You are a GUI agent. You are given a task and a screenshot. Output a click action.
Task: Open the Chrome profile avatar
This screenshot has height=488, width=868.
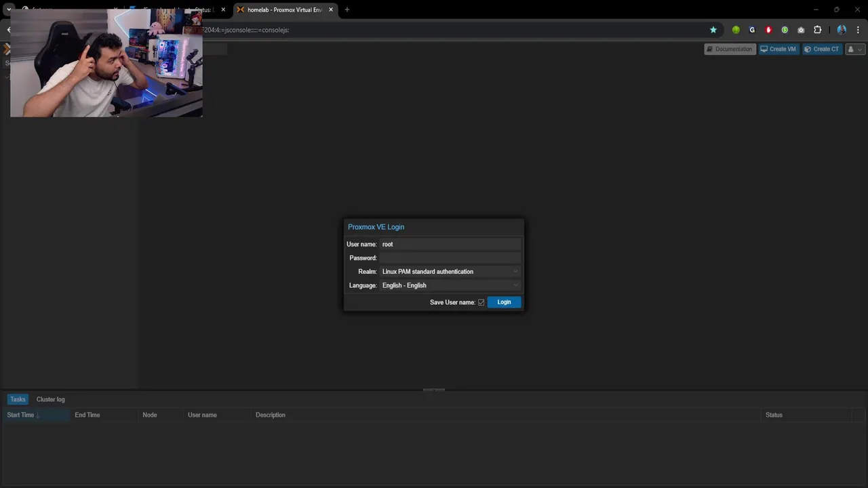842,30
